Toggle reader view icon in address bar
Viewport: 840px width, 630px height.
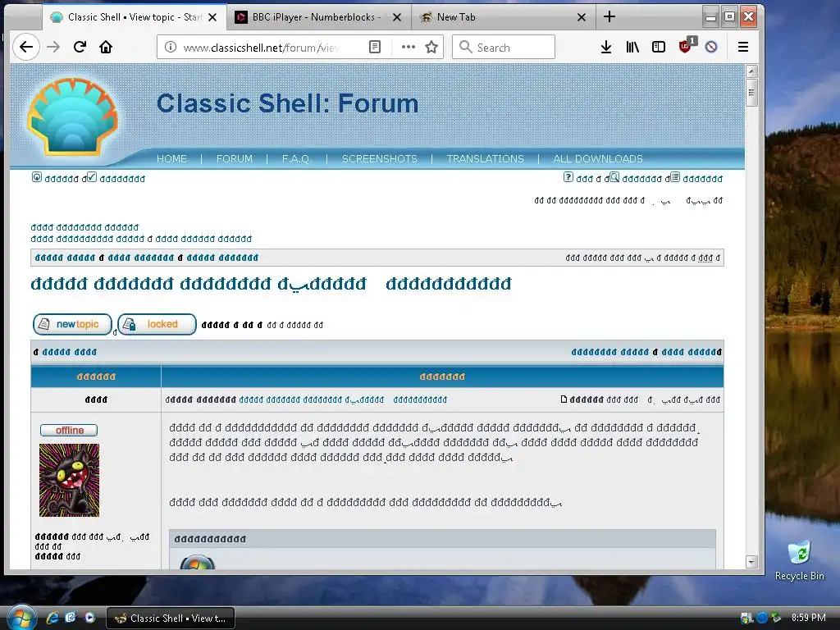(375, 47)
